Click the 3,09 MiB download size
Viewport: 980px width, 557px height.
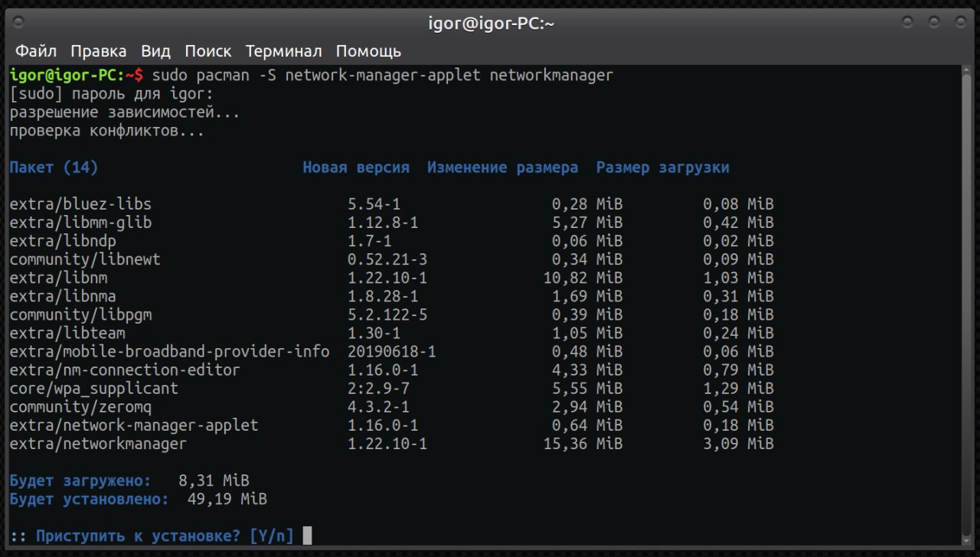[738, 443]
